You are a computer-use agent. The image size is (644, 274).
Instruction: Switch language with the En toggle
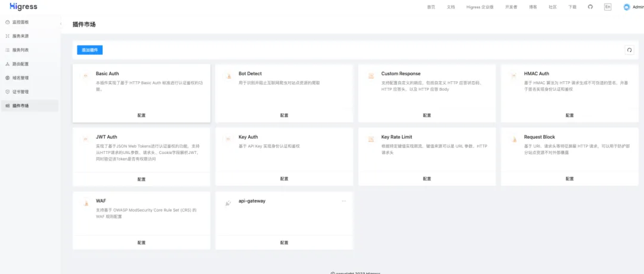(x=608, y=7)
